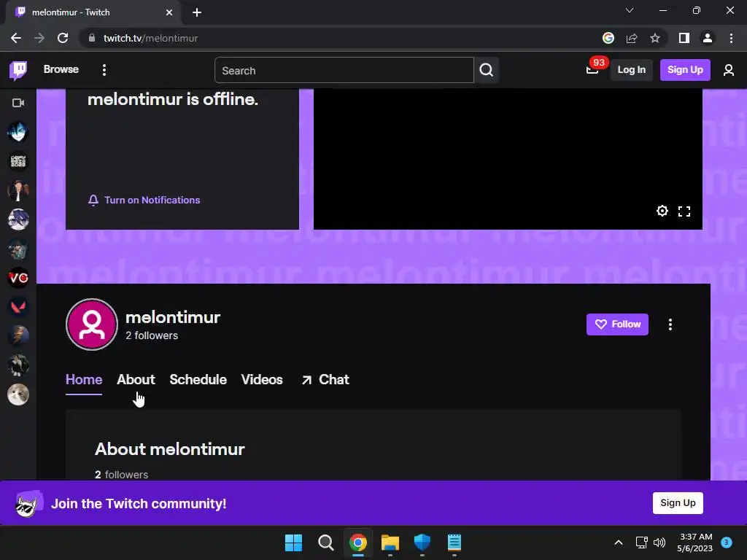
Task: Open the clock showing 3:37 AM
Action: coord(695,542)
